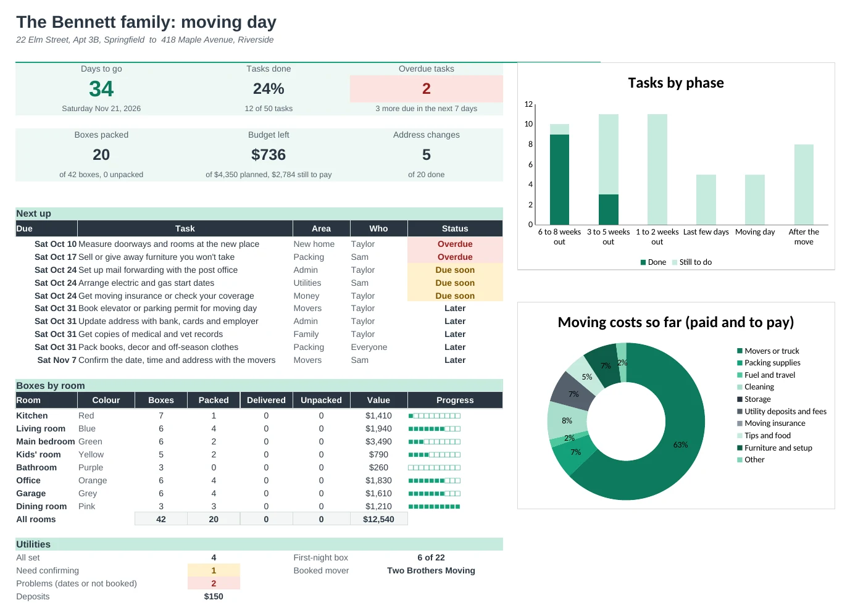The image size is (850, 616).
Task: Select the Tasks by phase chart title
Action: click(x=676, y=83)
